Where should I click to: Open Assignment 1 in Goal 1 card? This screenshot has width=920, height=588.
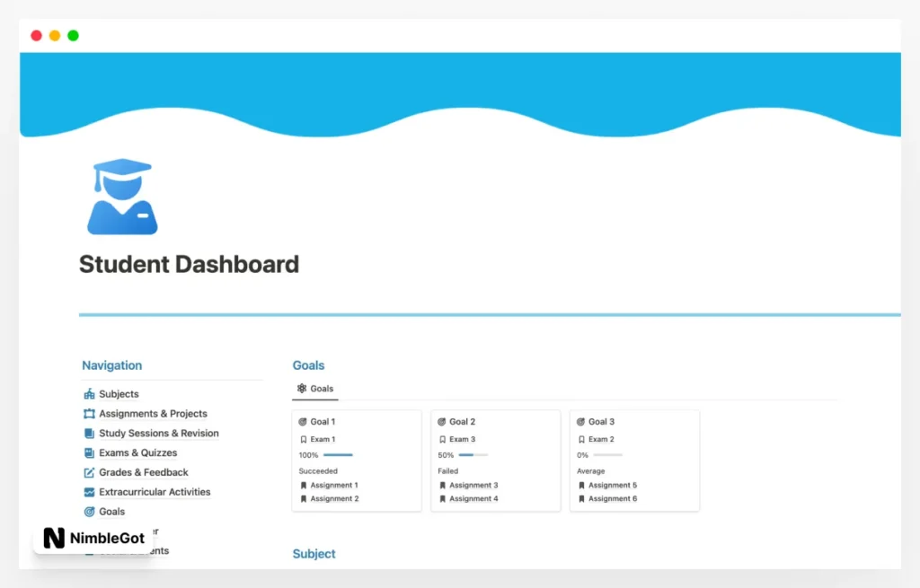(334, 486)
